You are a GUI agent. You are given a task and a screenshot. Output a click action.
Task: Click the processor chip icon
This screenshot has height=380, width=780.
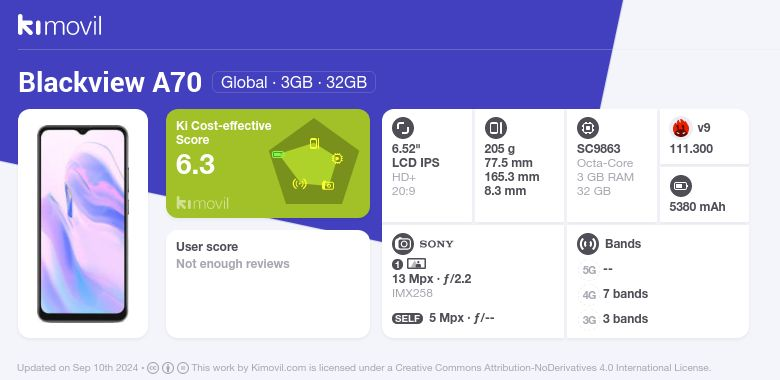click(x=587, y=128)
